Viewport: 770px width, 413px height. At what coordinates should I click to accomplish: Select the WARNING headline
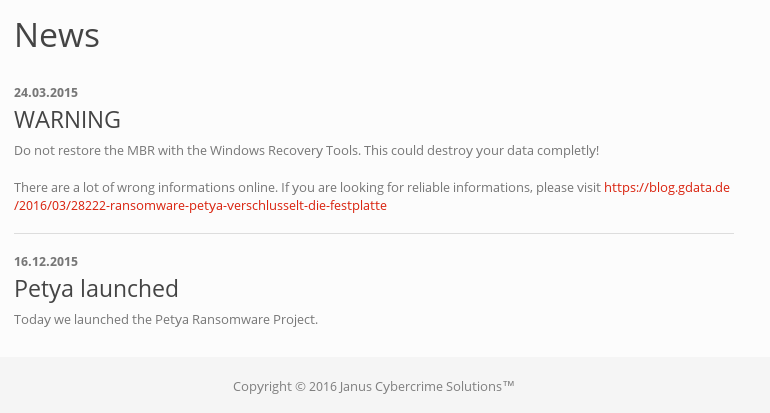pyautogui.click(x=67, y=120)
